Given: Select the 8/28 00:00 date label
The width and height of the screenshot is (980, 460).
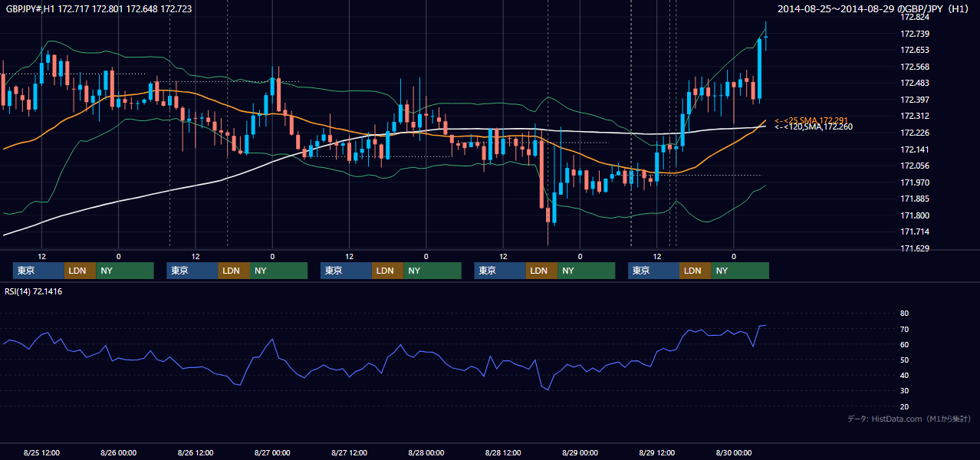Looking at the screenshot, I should click(x=426, y=452).
